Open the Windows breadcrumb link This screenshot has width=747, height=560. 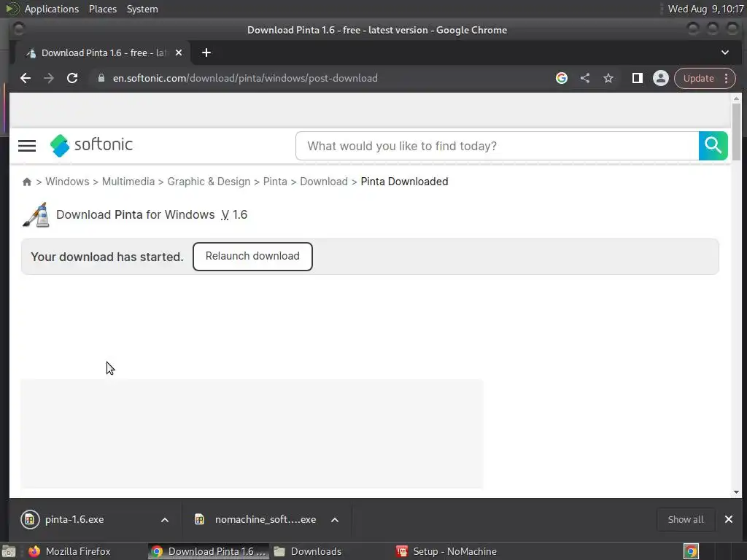67,182
